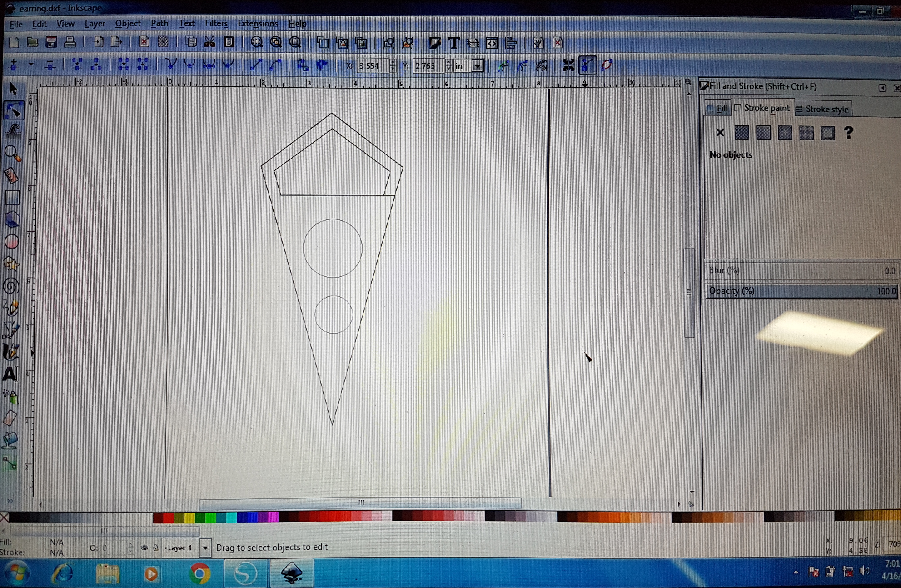Set Swatch paint option

[828, 133]
